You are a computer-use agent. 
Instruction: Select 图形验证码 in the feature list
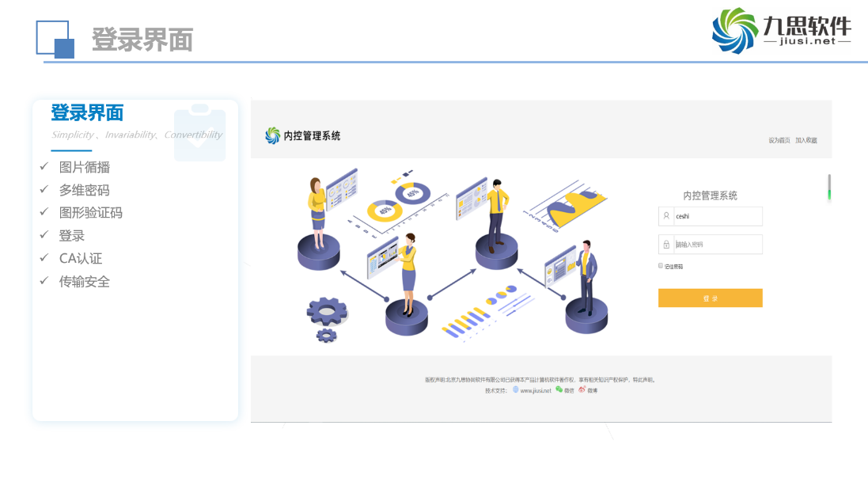tap(91, 213)
